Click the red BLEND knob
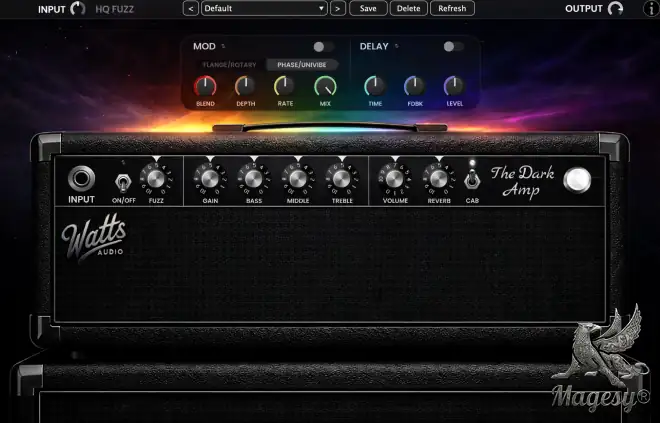This screenshot has height=423, width=660. (x=205, y=87)
